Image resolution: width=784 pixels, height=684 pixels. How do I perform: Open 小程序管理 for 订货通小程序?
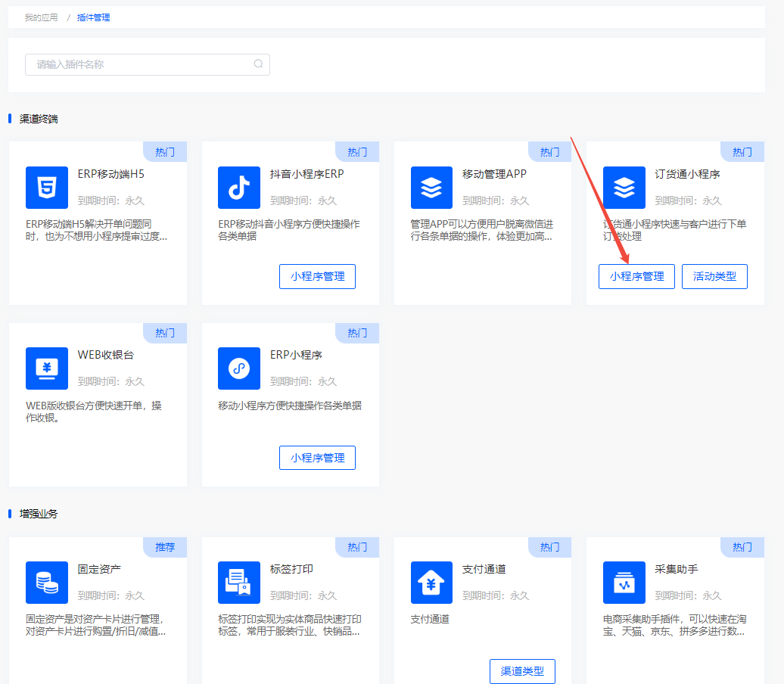636,276
